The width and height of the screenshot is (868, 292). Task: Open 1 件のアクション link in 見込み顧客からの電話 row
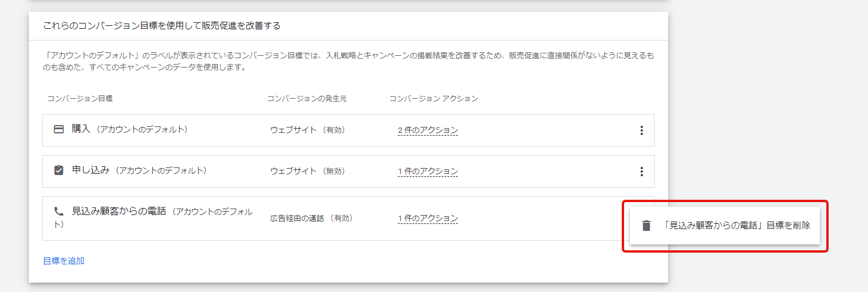coord(427,219)
